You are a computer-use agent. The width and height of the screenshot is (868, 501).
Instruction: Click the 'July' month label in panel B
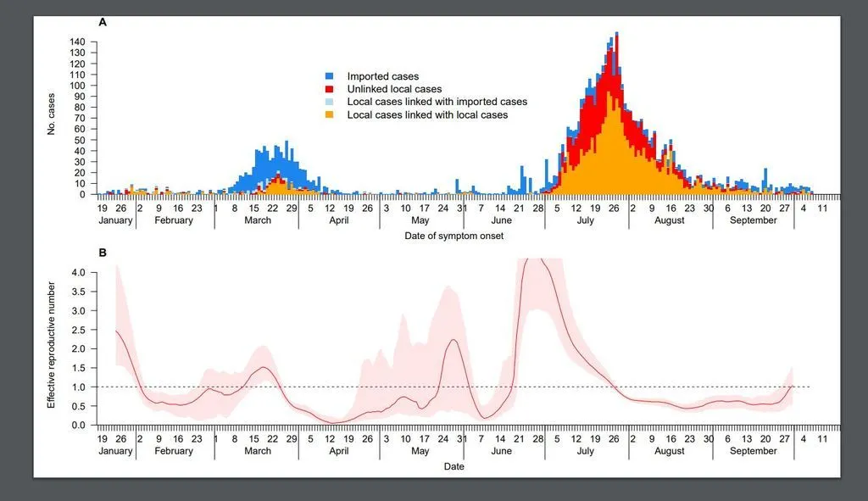coord(585,451)
